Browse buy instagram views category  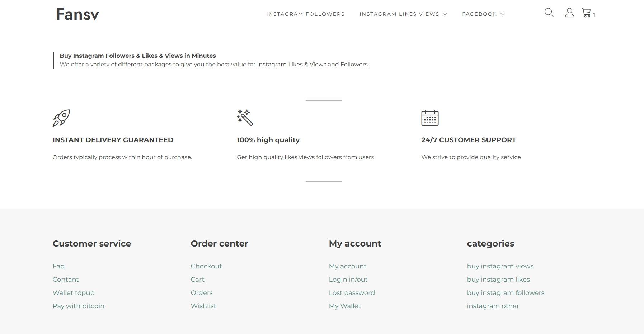500,266
